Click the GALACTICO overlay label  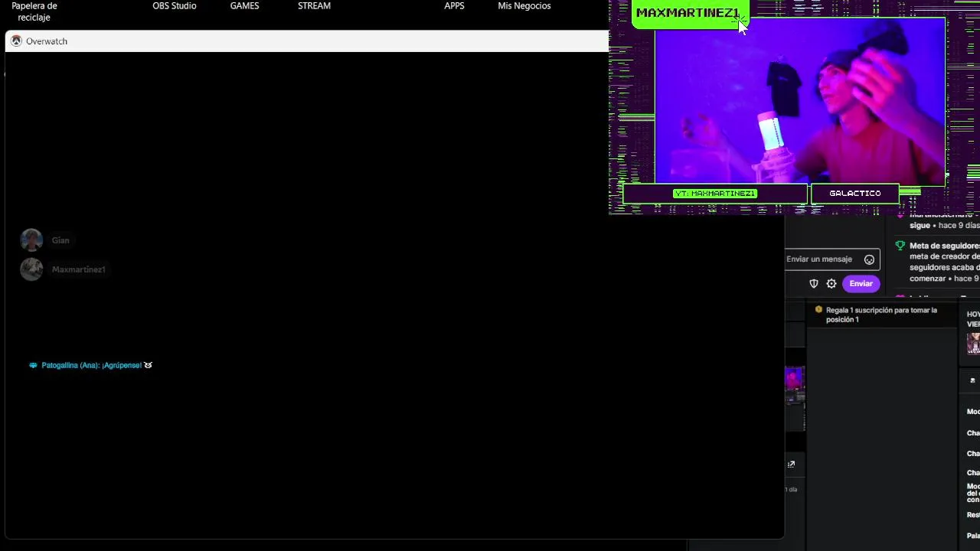click(855, 194)
